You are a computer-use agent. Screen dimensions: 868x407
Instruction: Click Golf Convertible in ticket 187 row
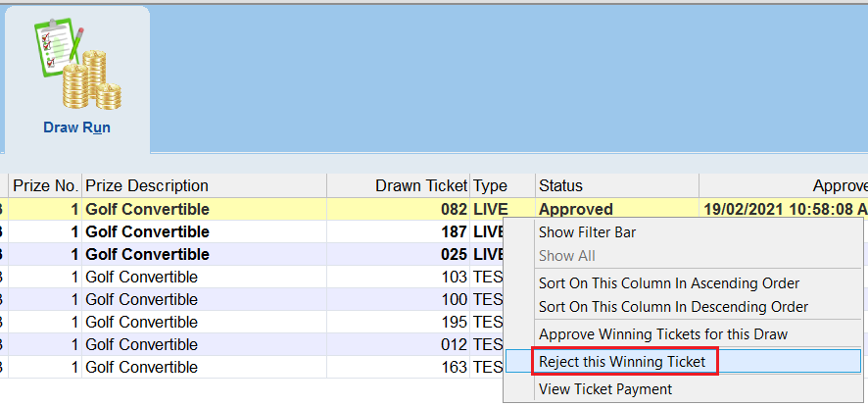tap(205, 231)
